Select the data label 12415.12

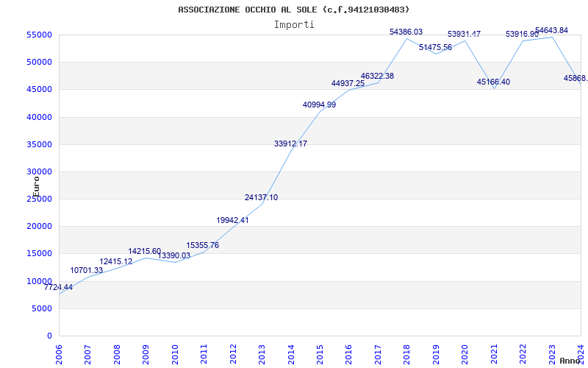tap(116, 262)
